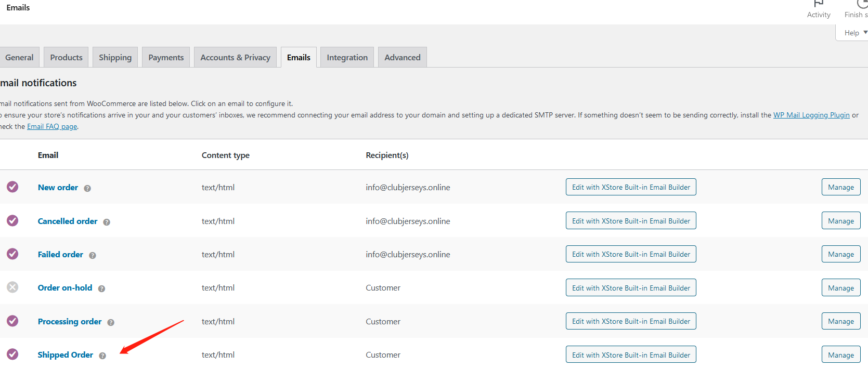Click the disabled status icon for Order on-hold
868x368 pixels.
coord(12,287)
